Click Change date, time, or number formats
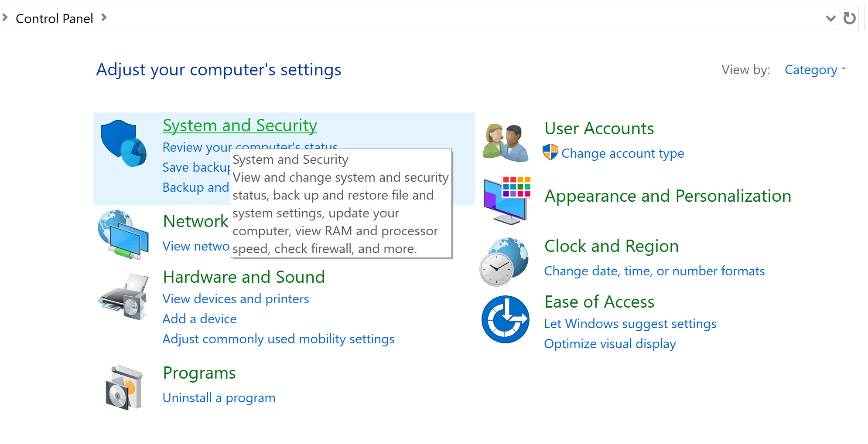The height and width of the screenshot is (444, 868). (654, 271)
